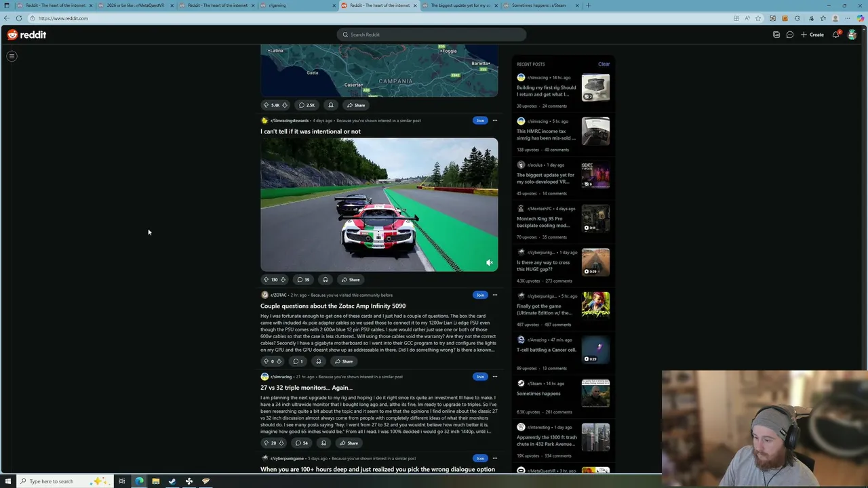Open post 'I can't tell if it was intentional or not'
The width and height of the screenshot is (868, 488).
click(x=311, y=131)
